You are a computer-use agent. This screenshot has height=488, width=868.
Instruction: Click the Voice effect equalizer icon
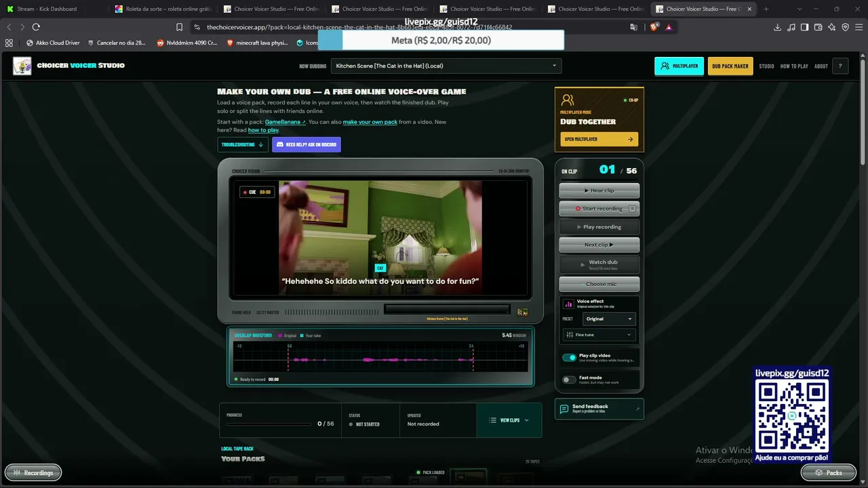pos(569,304)
